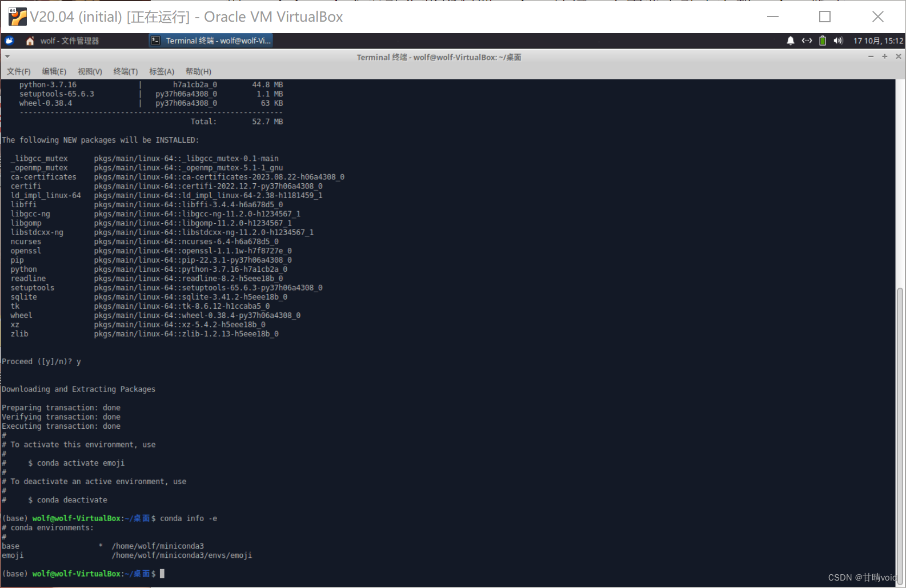Click the terminal command prompt cursor
This screenshot has height=588, width=906.
[x=162, y=574]
